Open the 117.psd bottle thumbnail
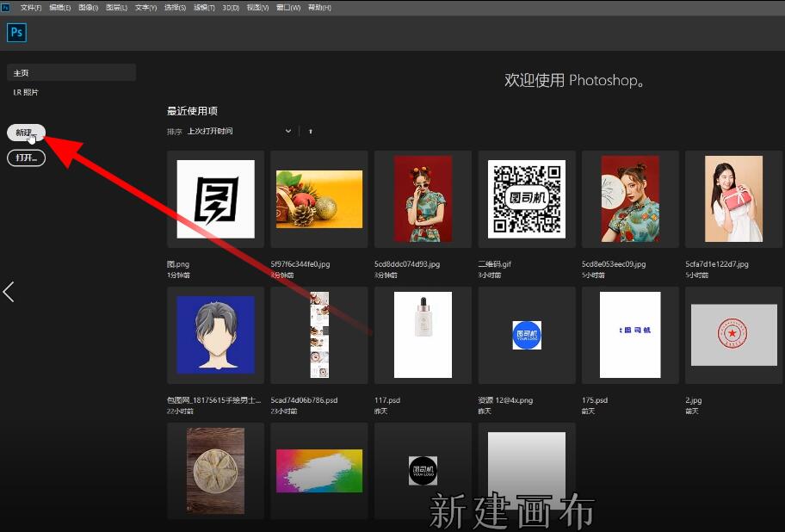The height and width of the screenshot is (532, 785). pyautogui.click(x=423, y=335)
